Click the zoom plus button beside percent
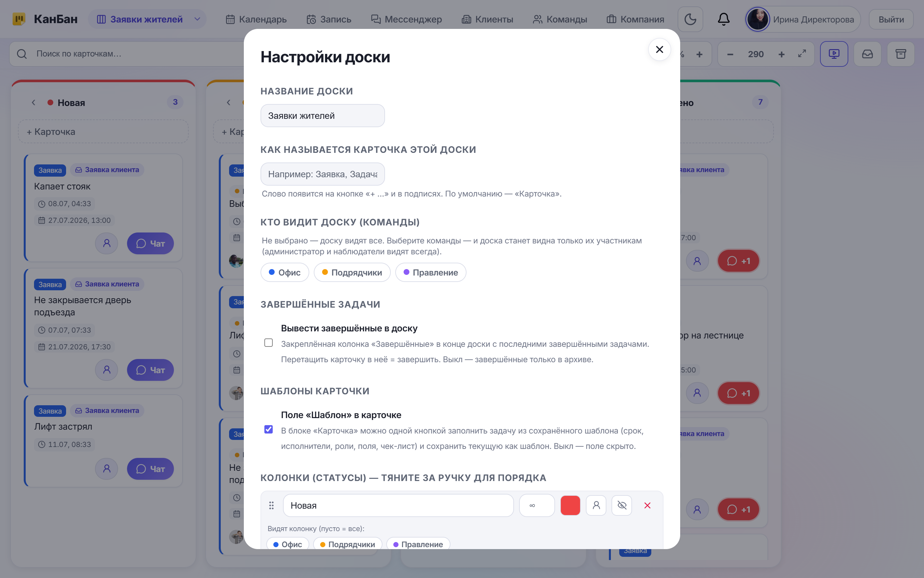Screen dimensions: 924x578 point(699,54)
